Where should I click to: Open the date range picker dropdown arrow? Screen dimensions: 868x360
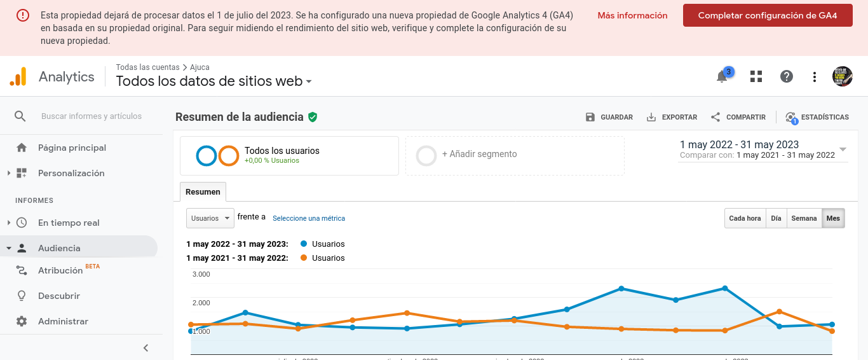point(843,149)
